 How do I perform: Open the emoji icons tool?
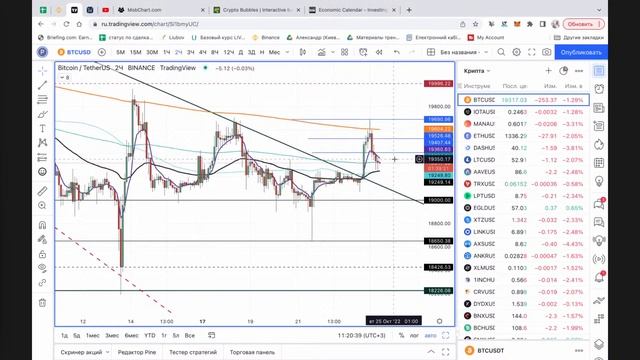[42, 172]
